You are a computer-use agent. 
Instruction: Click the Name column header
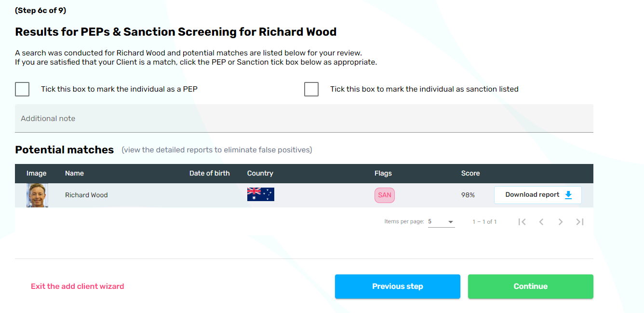point(74,174)
